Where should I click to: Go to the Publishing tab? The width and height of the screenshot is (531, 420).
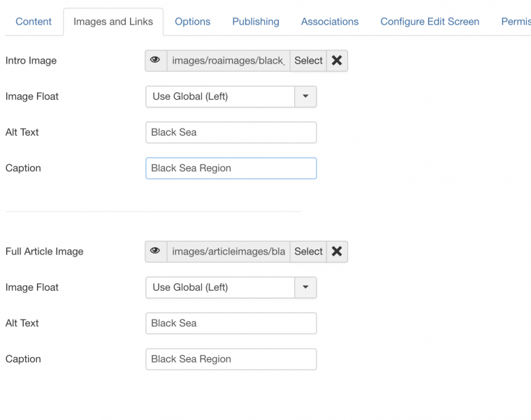(x=256, y=22)
